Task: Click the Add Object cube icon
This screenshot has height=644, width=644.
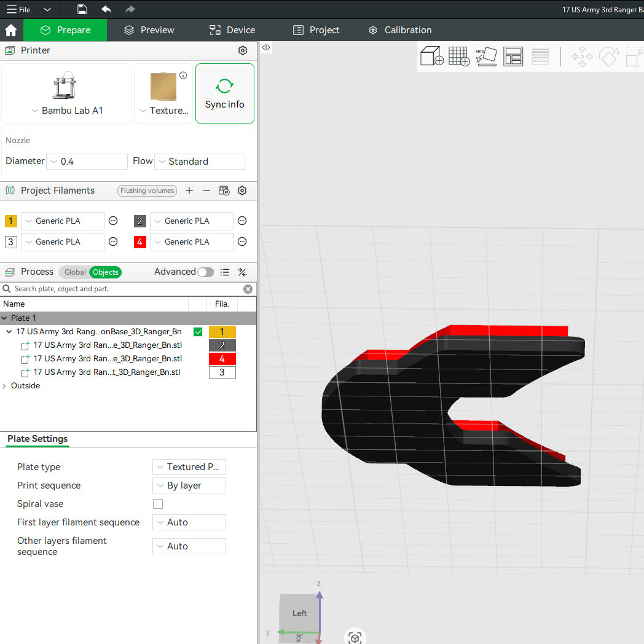Action: click(431, 57)
